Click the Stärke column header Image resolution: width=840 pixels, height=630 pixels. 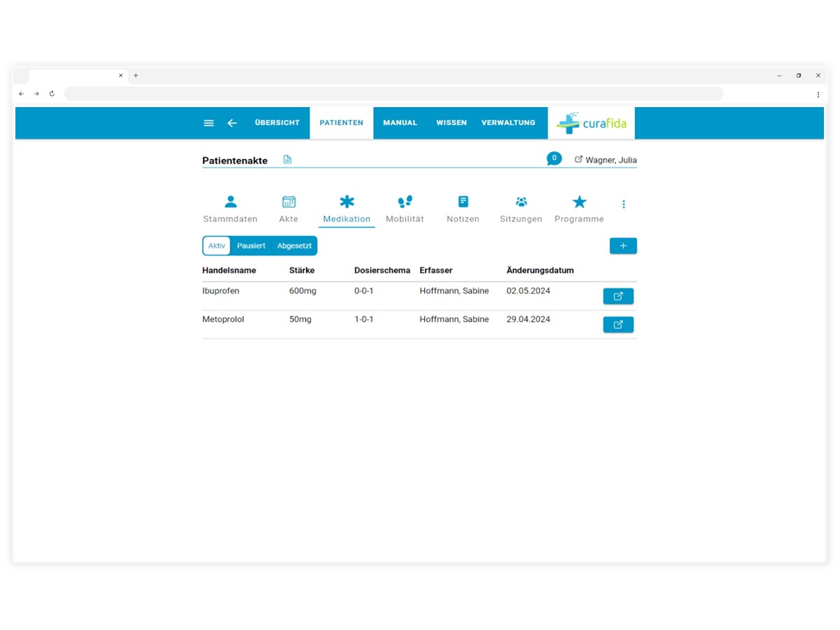coord(302,270)
